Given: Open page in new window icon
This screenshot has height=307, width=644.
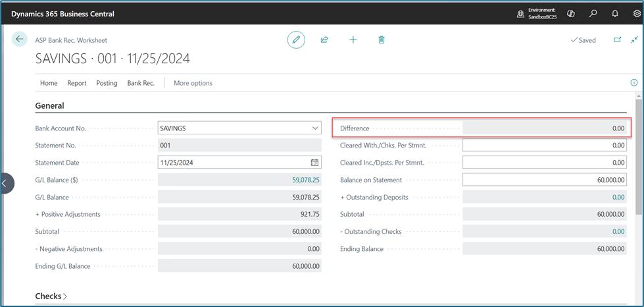Looking at the screenshot, I should (617, 40).
